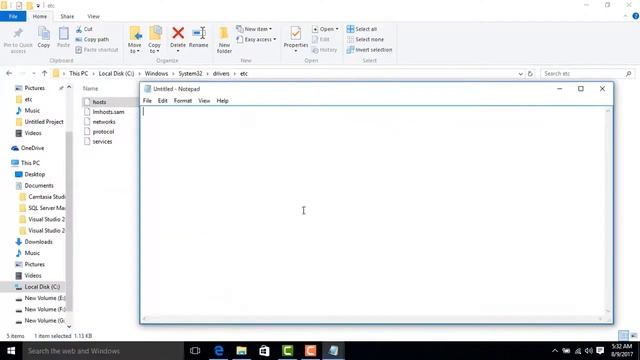Click Invert selection in ribbon
This screenshot has width=640, height=360.
point(369,50)
